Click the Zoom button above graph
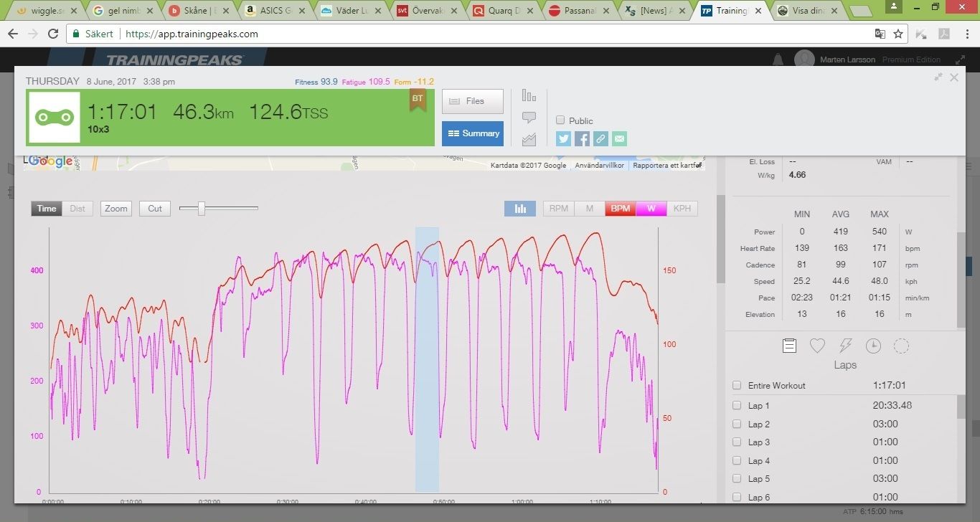Screen dimensions: 980x522 click(x=116, y=209)
